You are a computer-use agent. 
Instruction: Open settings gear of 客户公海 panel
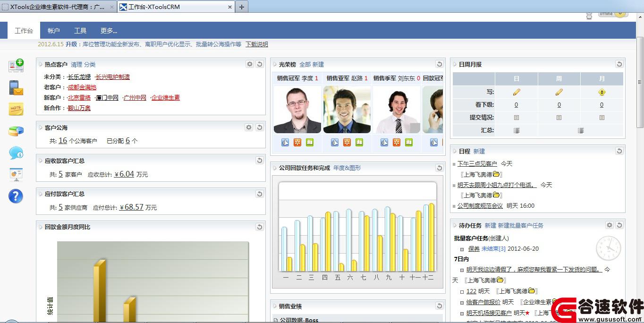(x=249, y=127)
